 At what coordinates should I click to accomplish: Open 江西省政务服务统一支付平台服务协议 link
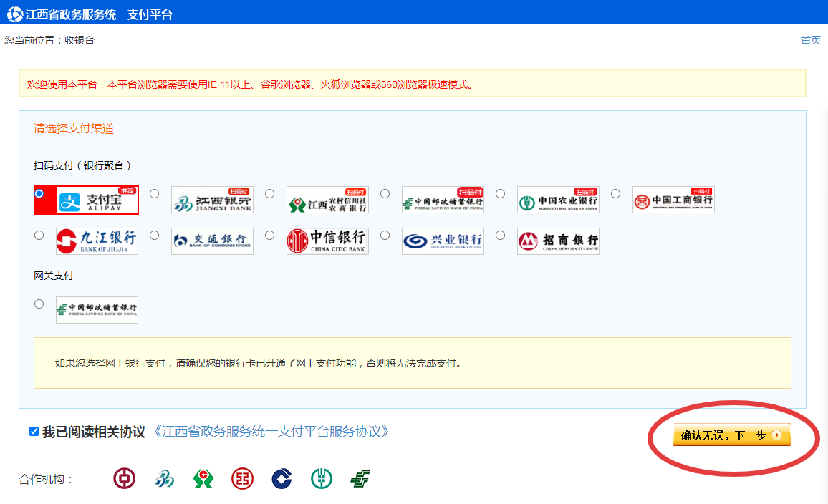271,432
